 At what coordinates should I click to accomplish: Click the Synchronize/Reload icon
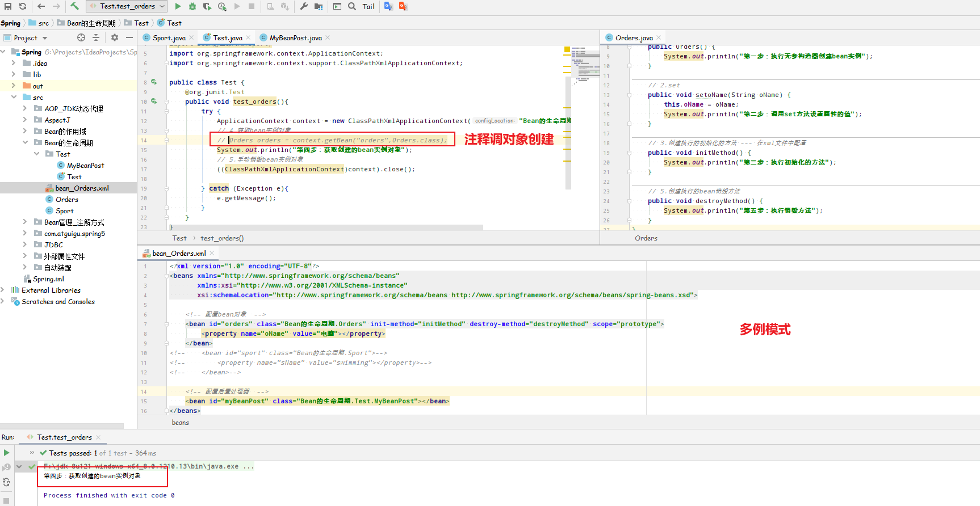click(23, 6)
